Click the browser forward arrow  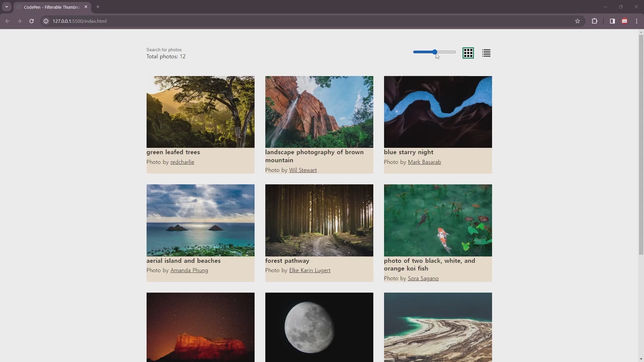19,21
